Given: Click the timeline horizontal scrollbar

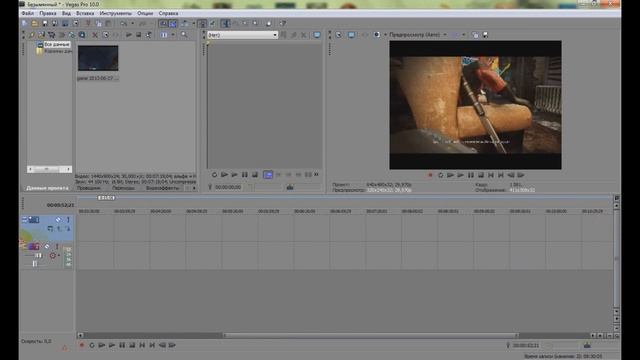Looking at the screenshot, I should tap(371, 336).
